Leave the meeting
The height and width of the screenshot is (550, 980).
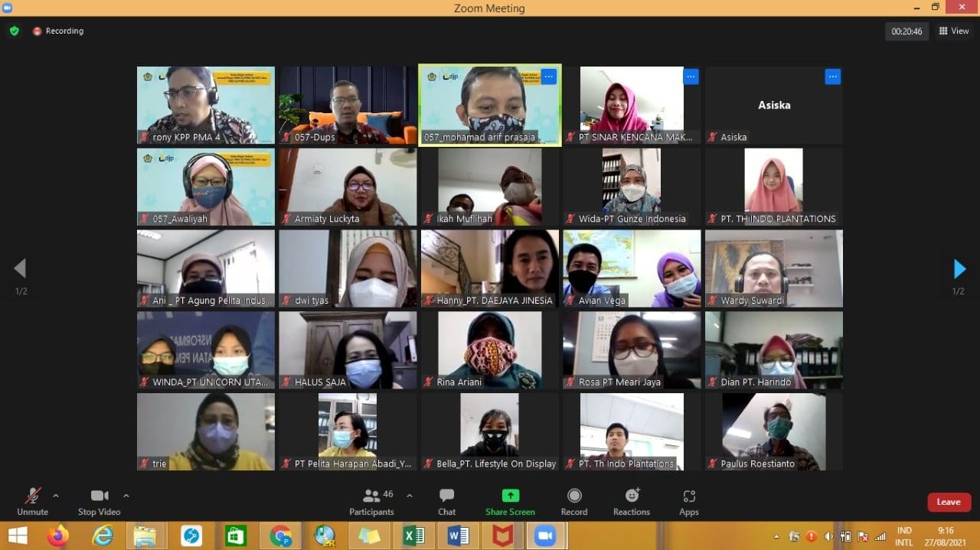coord(949,502)
